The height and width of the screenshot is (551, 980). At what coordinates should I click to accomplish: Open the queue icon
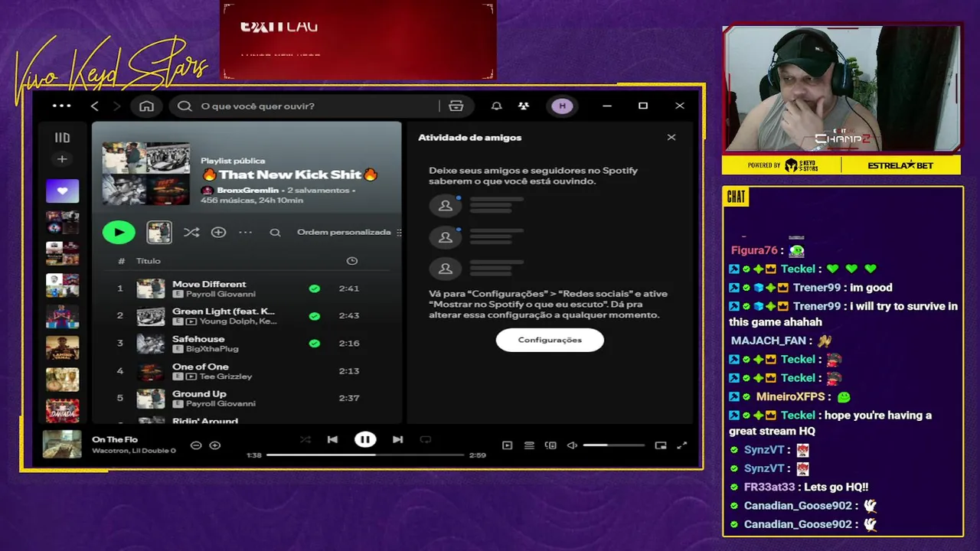click(x=529, y=445)
